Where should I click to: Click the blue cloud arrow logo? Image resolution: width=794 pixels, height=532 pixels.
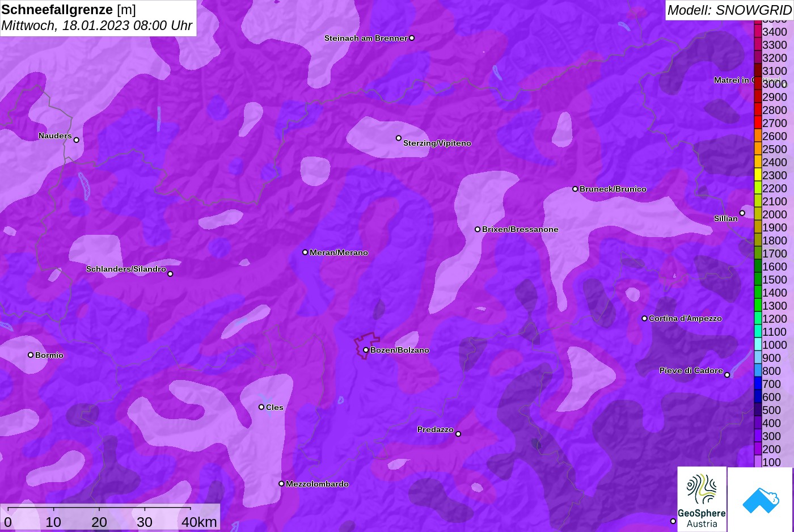pos(760,499)
